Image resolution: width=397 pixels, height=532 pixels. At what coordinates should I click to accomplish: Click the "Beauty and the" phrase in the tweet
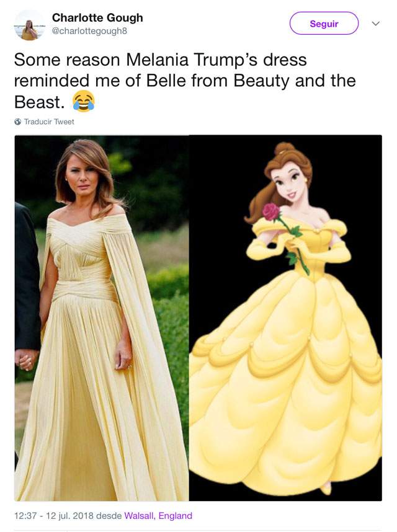295,81
